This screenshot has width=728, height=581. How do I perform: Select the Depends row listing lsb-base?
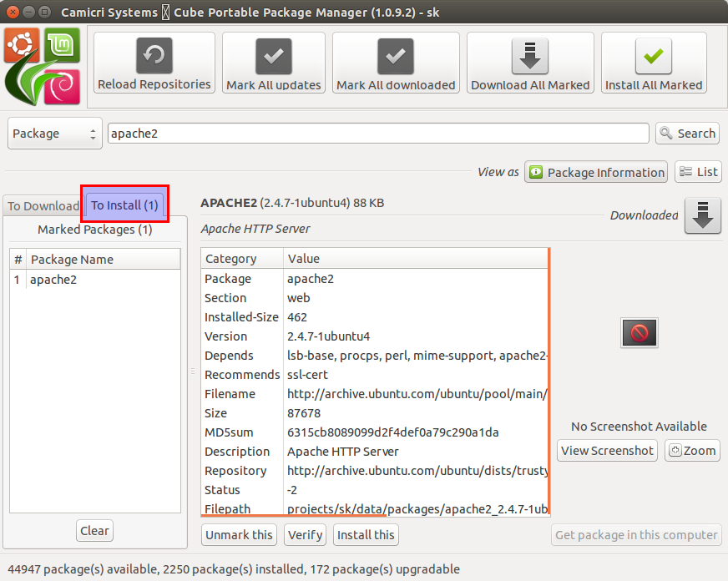[x=375, y=356]
